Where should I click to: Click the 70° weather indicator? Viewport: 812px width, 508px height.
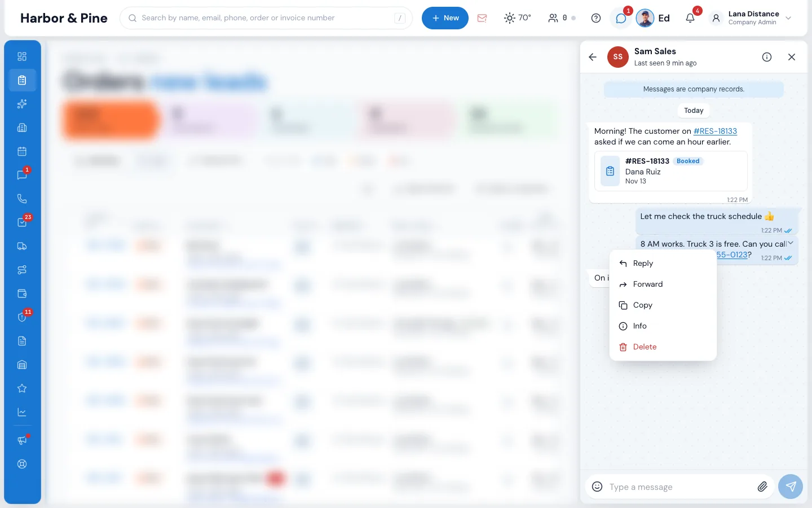coord(518,18)
